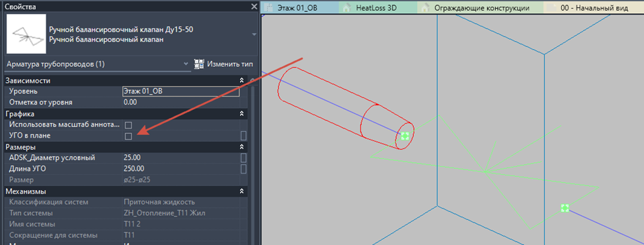Viewport: 644px width, 245px height.
Task: Click the Ручной балансировочный клапан Ду15-50 family name
Action: (121, 30)
